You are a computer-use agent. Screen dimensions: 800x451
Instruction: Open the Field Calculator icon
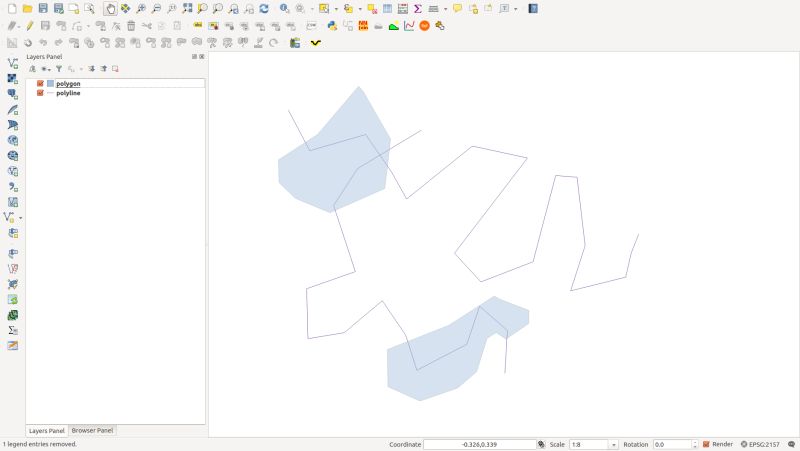pos(403,9)
